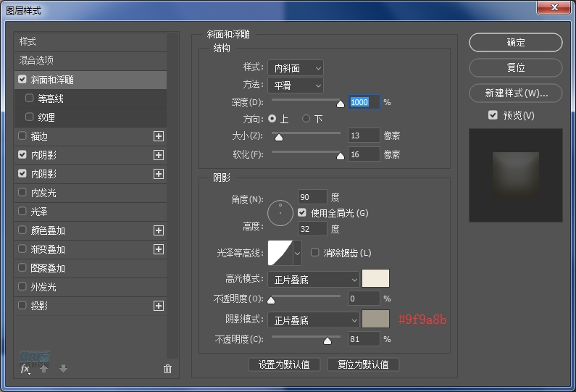
Task: Click the 深度 slider handle
Action: click(341, 104)
